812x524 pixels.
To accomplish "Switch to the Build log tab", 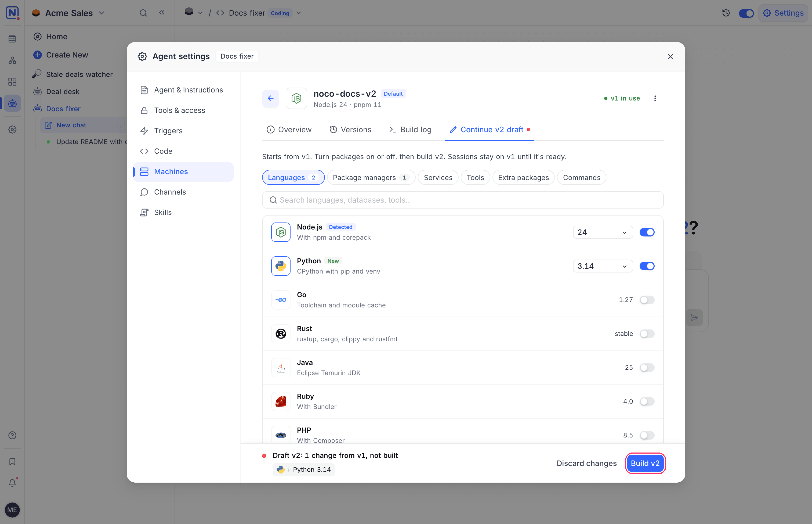I will point(410,130).
